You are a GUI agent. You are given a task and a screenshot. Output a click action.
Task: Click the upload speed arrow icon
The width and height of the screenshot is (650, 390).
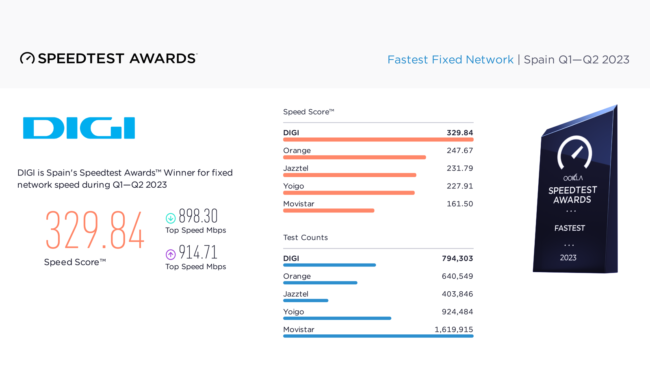170,254
